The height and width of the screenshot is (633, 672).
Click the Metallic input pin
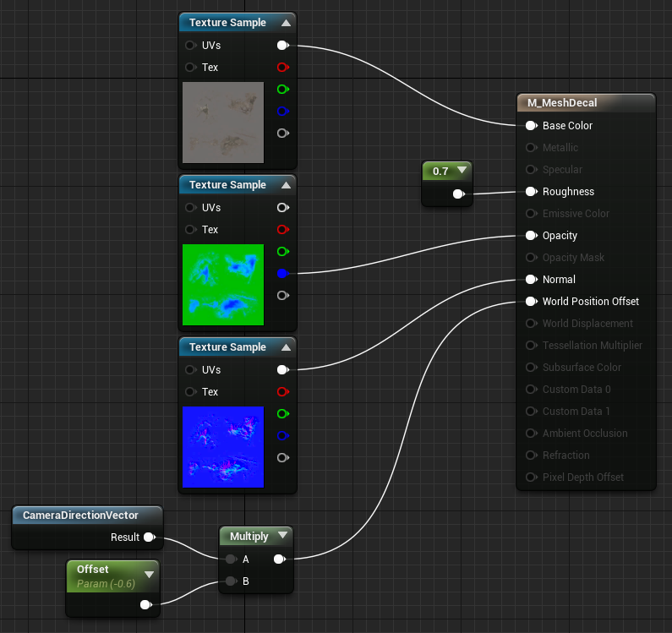532,147
